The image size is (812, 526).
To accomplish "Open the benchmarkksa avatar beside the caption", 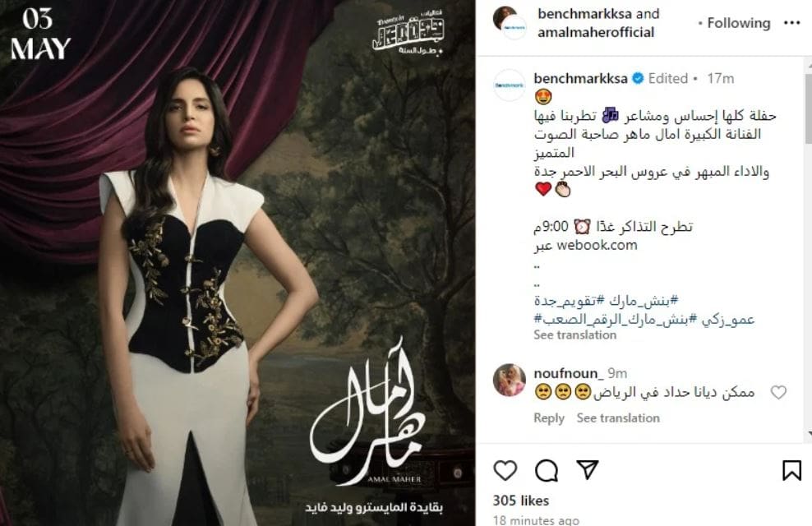I will [x=510, y=85].
